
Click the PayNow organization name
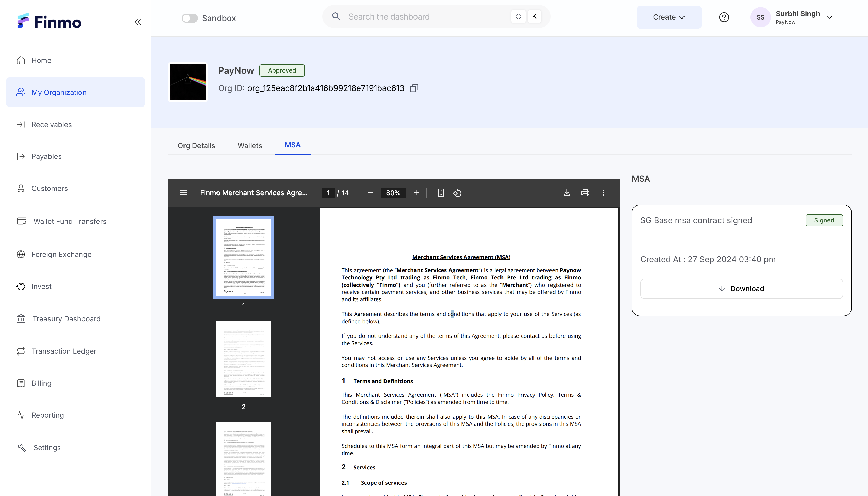[236, 70]
